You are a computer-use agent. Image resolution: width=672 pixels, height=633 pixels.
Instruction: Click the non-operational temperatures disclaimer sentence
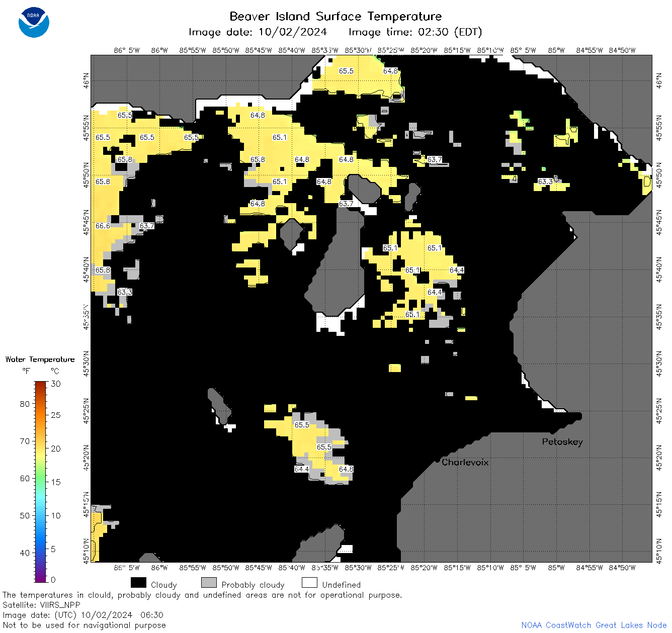[x=202, y=595]
